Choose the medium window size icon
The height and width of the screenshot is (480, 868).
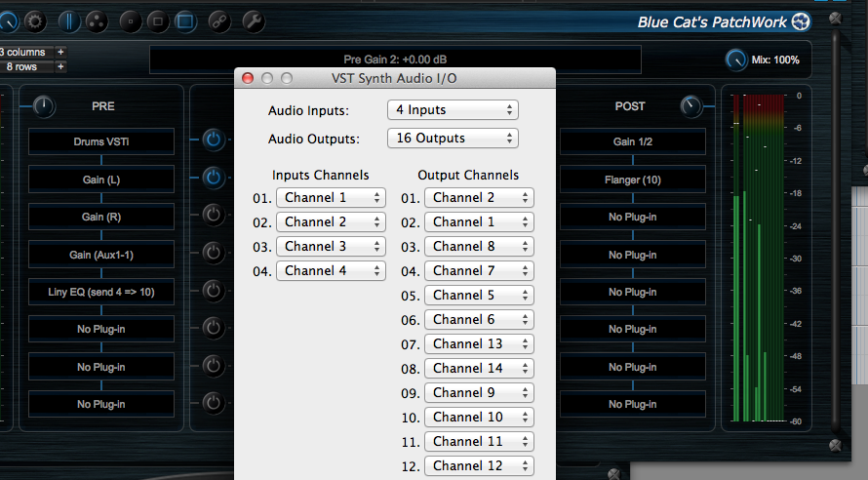[x=158, y=22]
